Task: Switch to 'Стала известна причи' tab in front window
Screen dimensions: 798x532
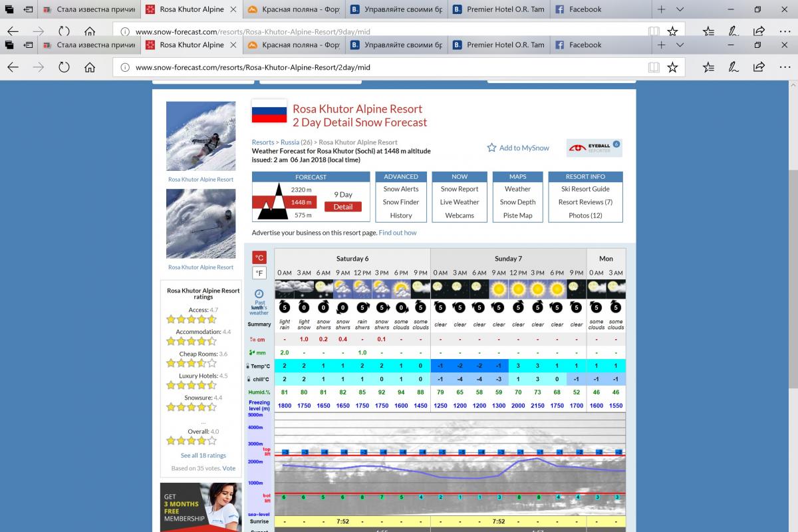Action: point(89,45)
